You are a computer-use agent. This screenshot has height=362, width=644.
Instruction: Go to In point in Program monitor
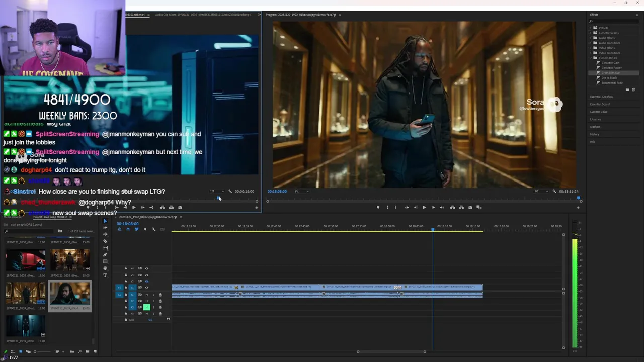(407, 207)
